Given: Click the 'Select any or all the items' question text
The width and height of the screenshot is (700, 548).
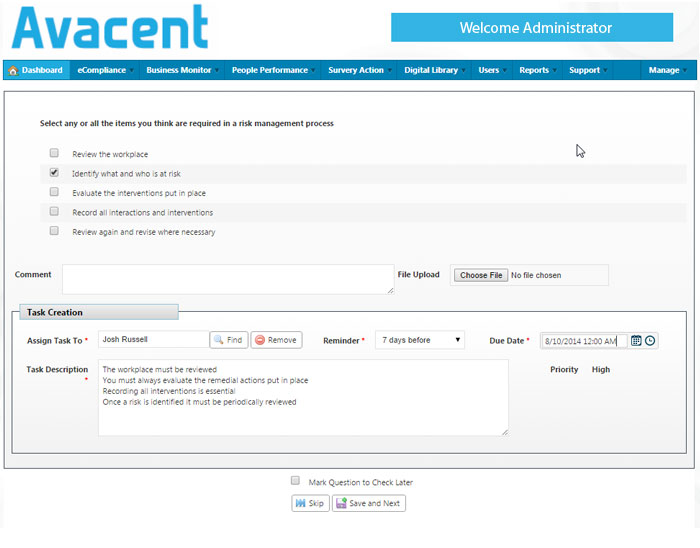Looking at the screenshot, I should click(187, 123).
